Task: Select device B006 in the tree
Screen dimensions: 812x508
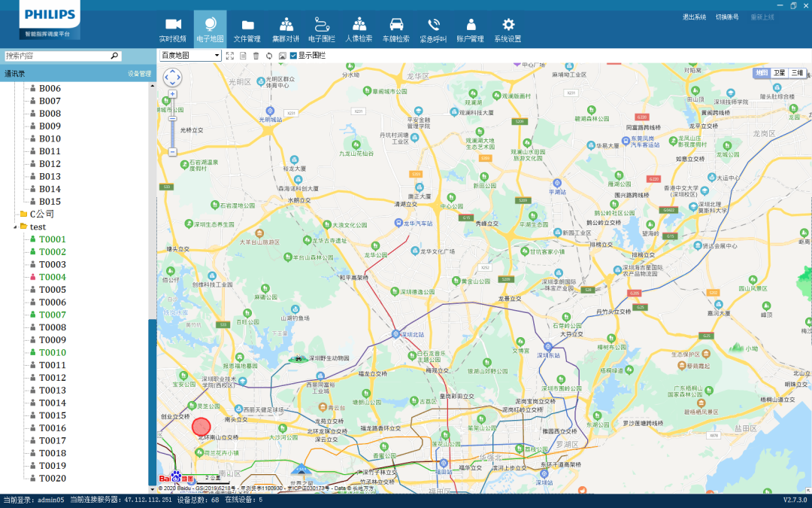Action: click(x=50, y=89)
